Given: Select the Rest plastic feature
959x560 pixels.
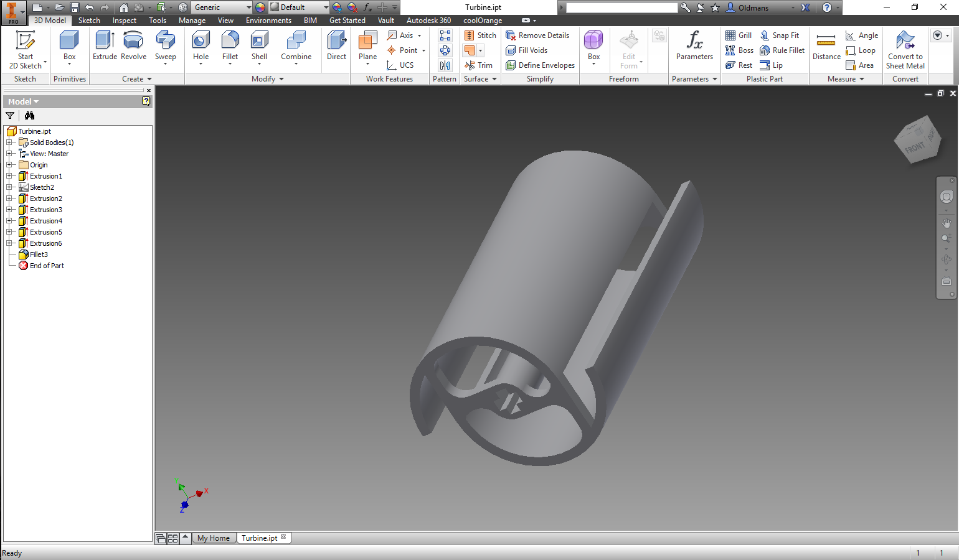Looking at the screenshot, I should click(x=739, y=65).
